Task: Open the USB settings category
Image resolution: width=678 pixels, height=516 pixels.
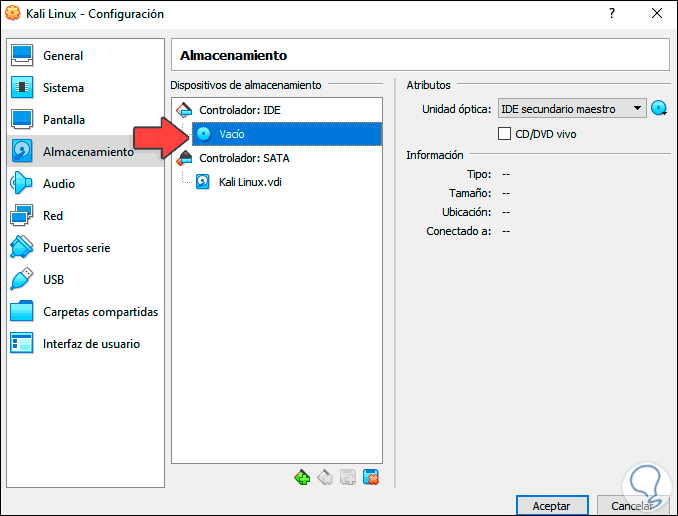Action: click(85, 280)
